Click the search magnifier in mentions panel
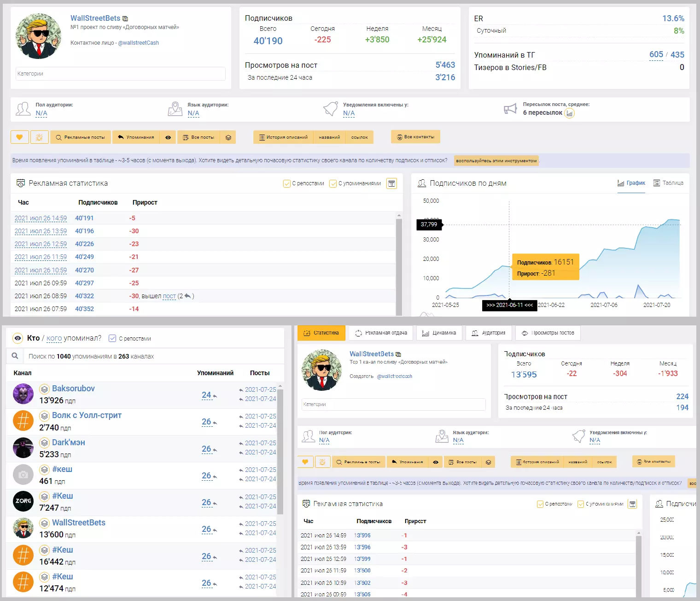 pos(15,356)
